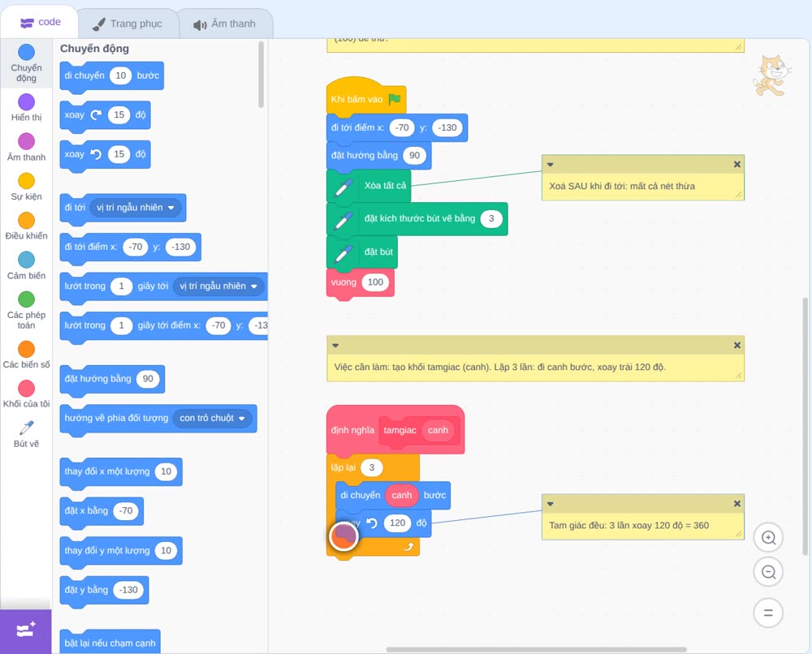Select the Âm thanh category circle

click(27, 141)
